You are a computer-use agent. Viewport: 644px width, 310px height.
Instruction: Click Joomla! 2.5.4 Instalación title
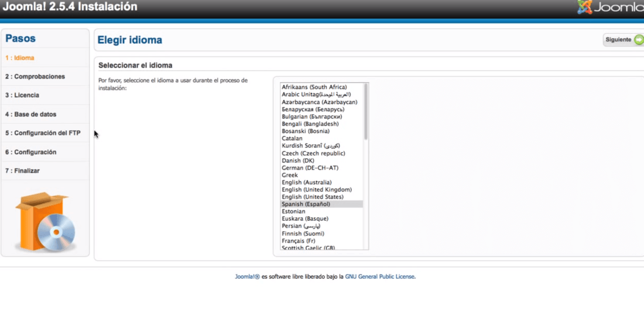(70, 6)
